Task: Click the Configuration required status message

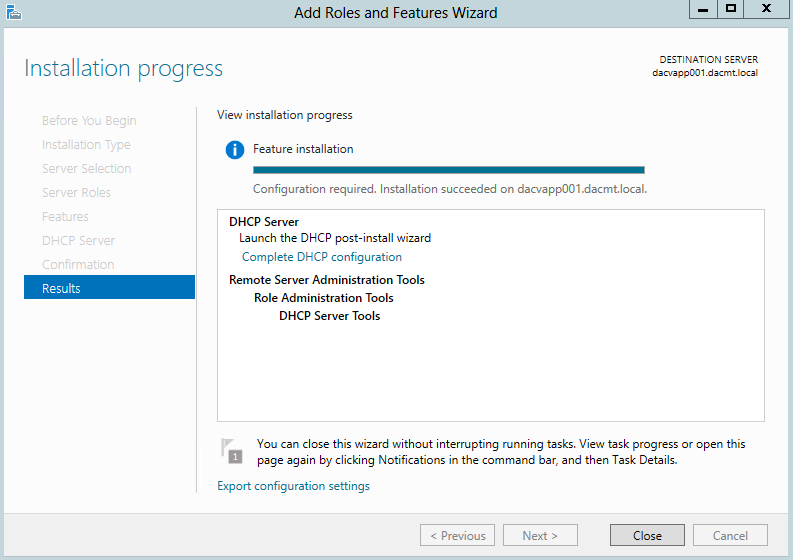Action: 450,189
